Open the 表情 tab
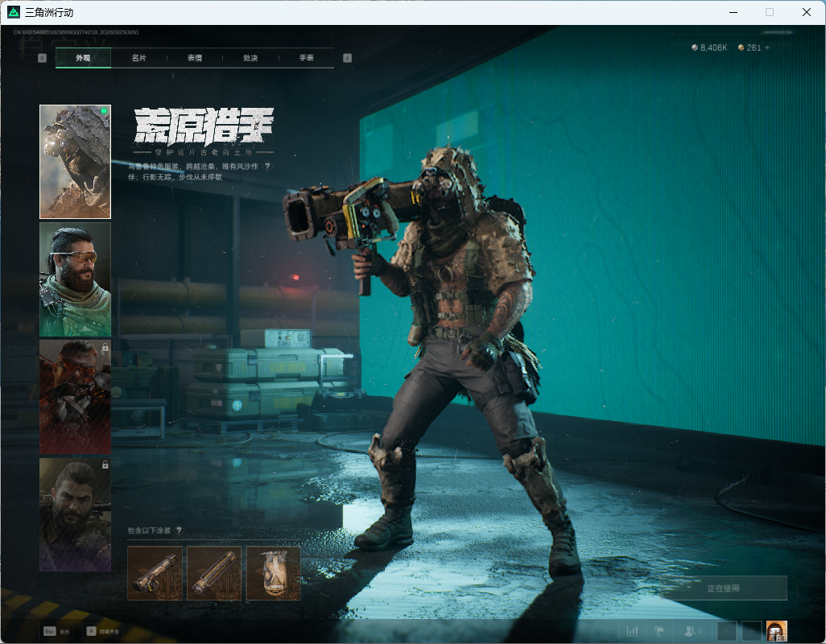 [x=195, y=58]
